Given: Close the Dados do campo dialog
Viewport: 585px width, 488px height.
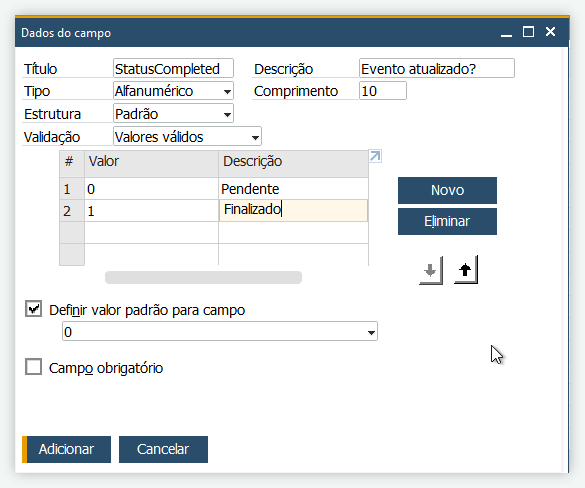Looking at the screenshot, I should point(550,32).
